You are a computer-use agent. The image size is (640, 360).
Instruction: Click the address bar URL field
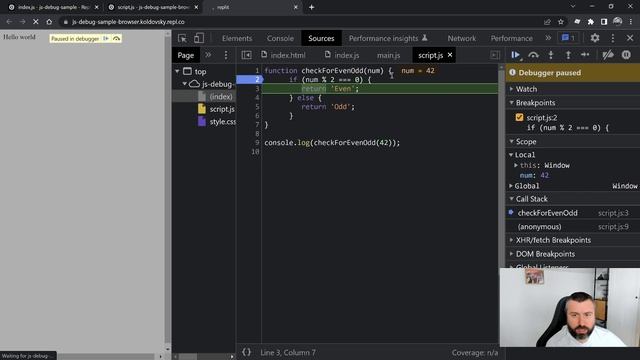tap(298, 22)
